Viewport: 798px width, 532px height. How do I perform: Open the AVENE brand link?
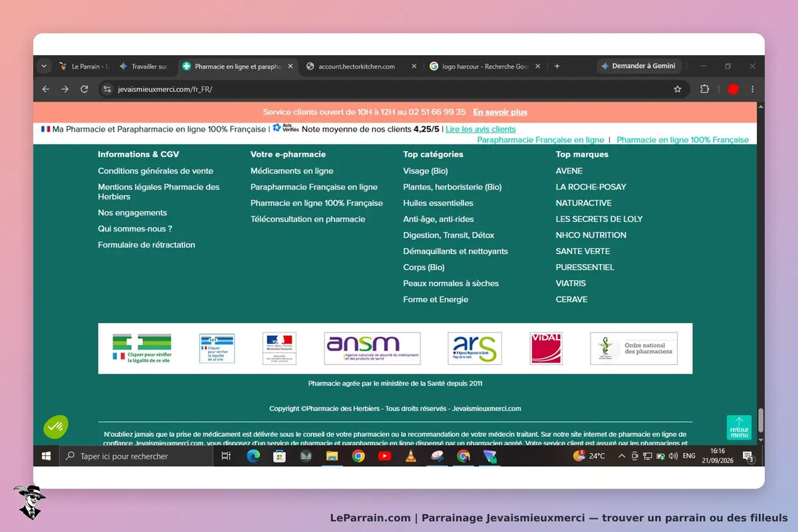569,171
